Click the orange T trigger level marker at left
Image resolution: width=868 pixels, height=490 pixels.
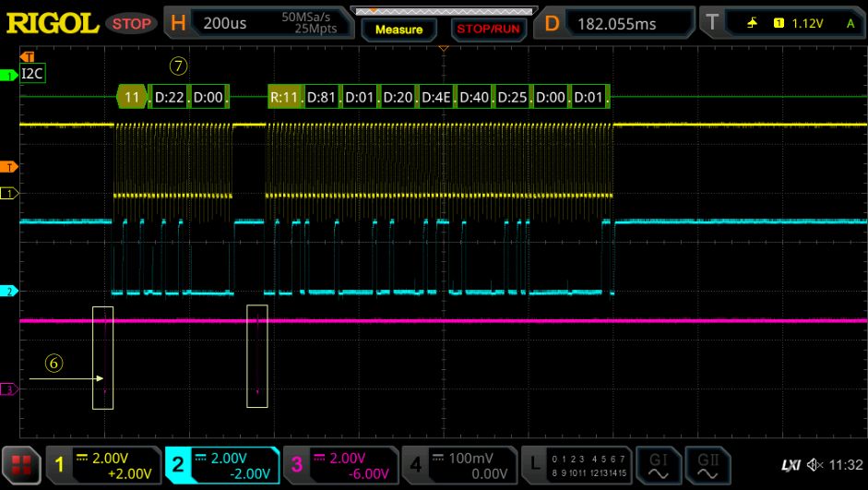click(9, 167)
